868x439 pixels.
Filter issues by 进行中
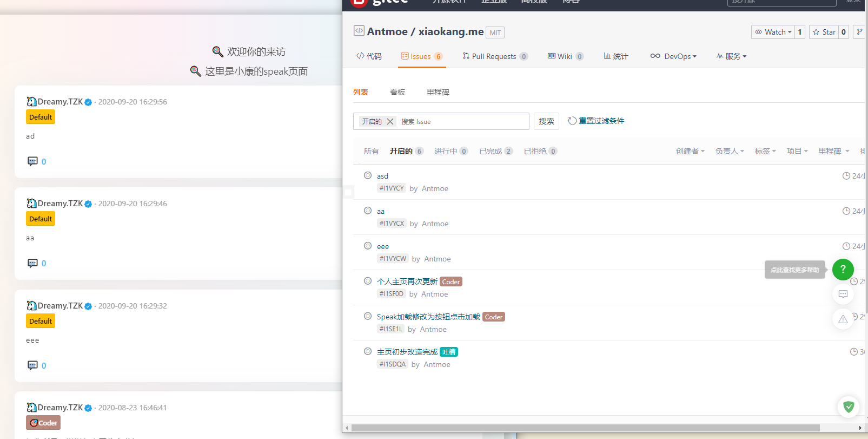coord(451,151)
